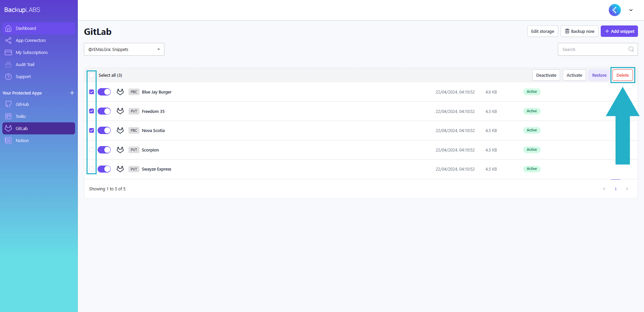Open App Connectors page
Viewport: 644px width, 312px height.
point(39,41)
